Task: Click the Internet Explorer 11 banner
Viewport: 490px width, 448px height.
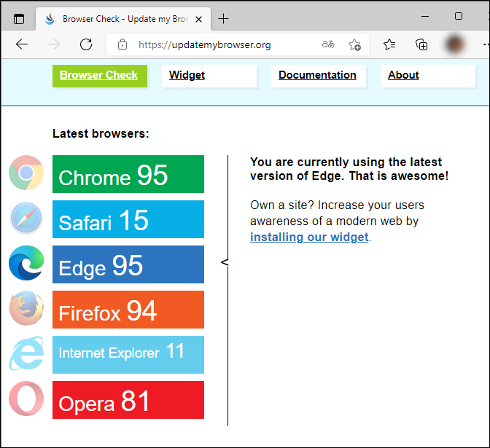Action: tap(128, 355)
